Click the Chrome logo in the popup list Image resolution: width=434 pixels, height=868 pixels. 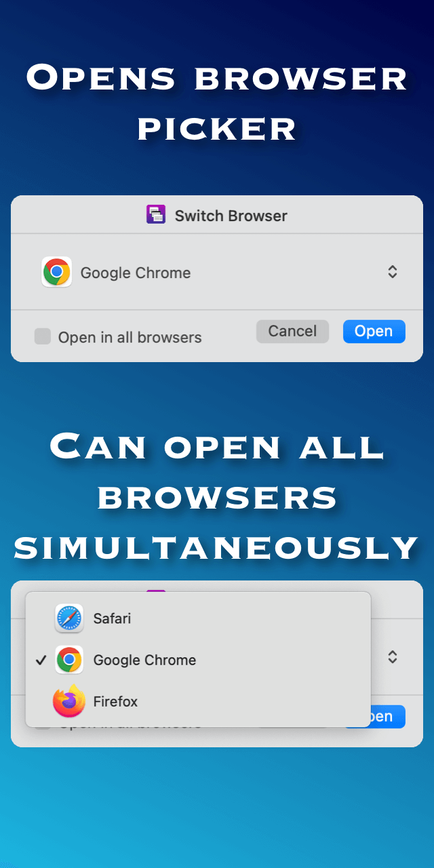coord(69,660)
